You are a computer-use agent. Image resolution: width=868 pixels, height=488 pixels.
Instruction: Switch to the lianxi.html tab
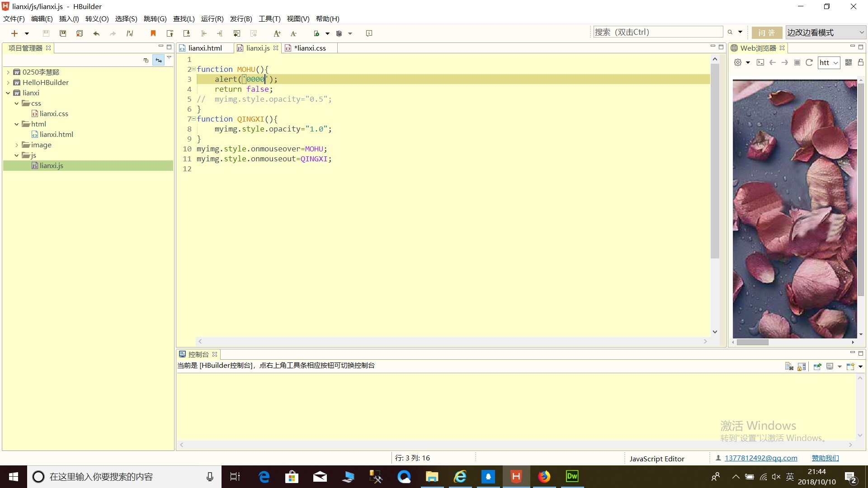(x=205, y=48)
